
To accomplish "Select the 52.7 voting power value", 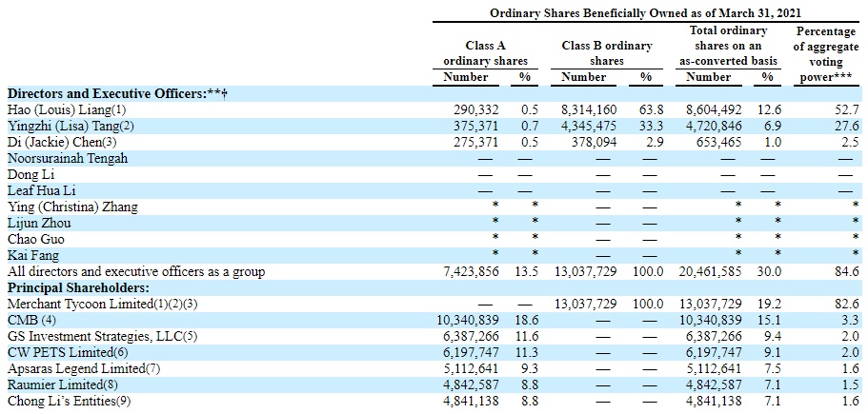I will pyautogui.click(x=847, y=109).
